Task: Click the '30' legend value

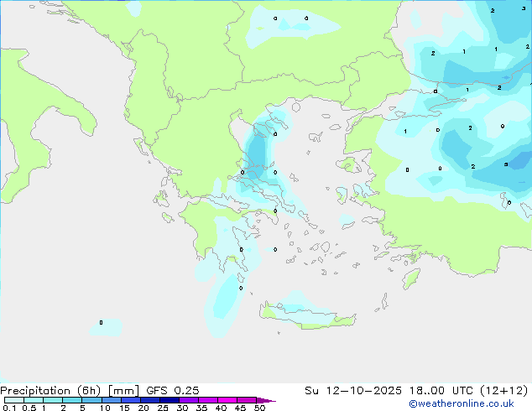Action: click(x=182, y=408)
